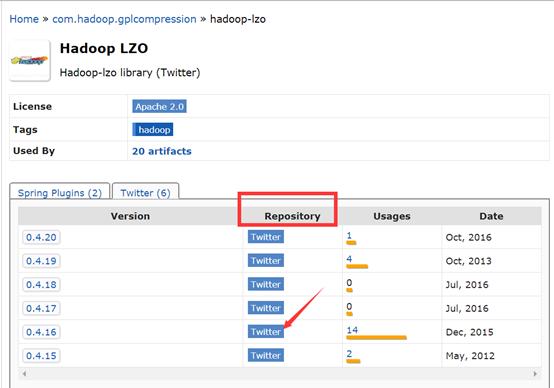Click the Apache 2.0 license badge
The height and width of the screenshot is (388, 554).
click(159, 106)
